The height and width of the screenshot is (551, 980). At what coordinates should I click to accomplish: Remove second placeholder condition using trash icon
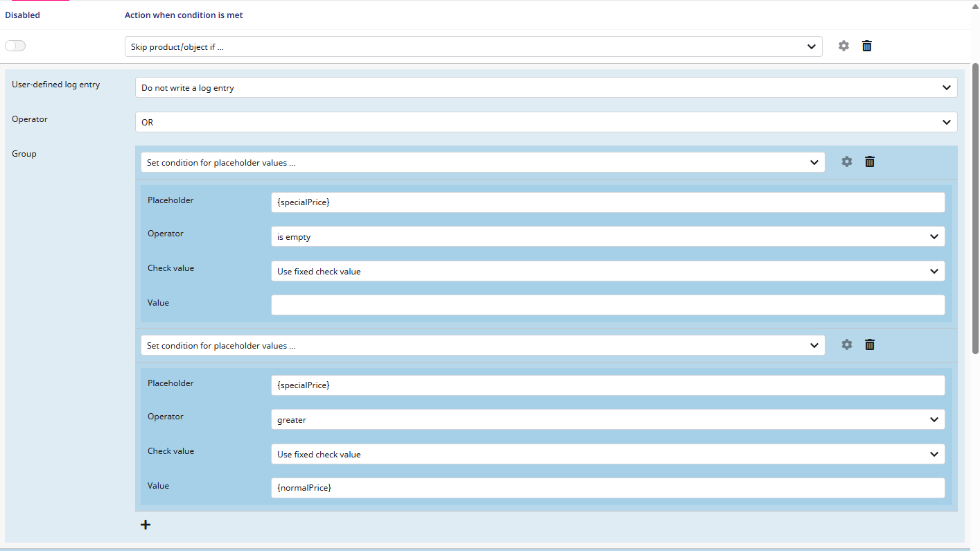(x=870, y=344)
